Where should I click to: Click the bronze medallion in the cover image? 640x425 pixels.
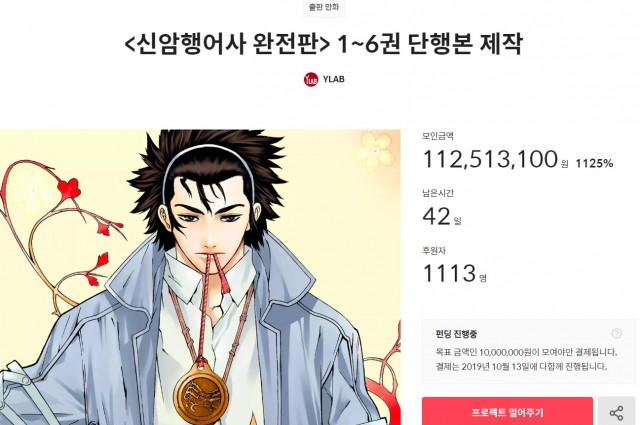point(201,395)
